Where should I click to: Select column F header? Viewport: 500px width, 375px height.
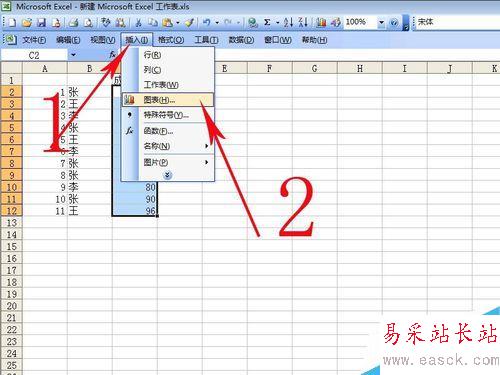[x=269, y=68]
